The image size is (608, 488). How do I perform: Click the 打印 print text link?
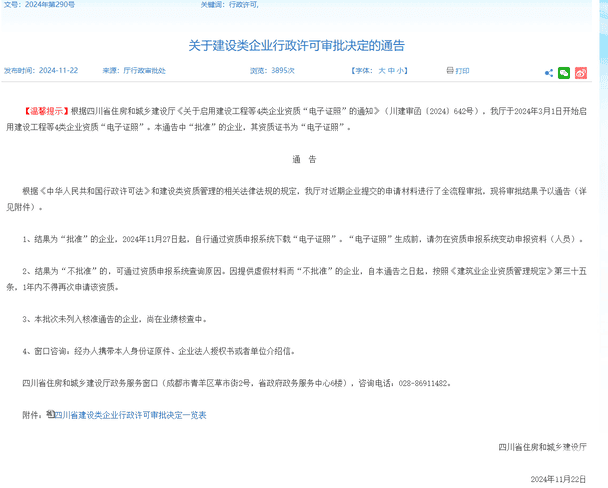pyautogui.click(x=462, y=72)
